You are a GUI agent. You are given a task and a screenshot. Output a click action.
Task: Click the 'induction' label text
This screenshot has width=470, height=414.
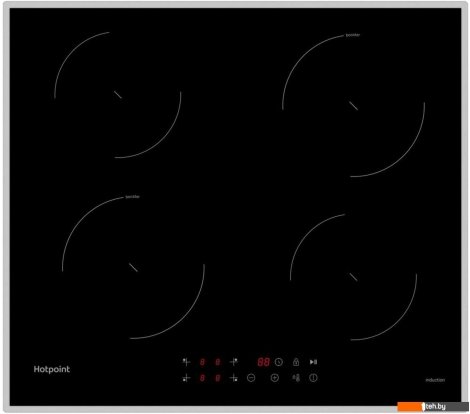pos(435,380)
